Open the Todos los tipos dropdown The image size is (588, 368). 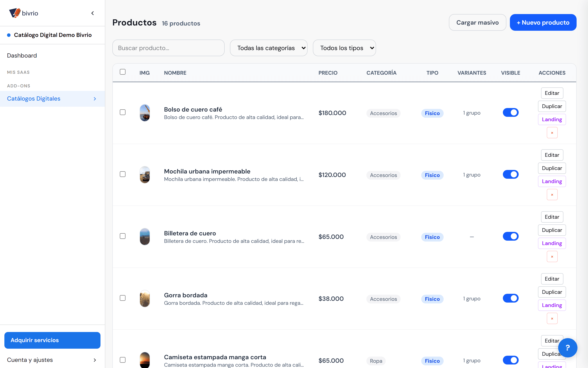pos(344,48)
